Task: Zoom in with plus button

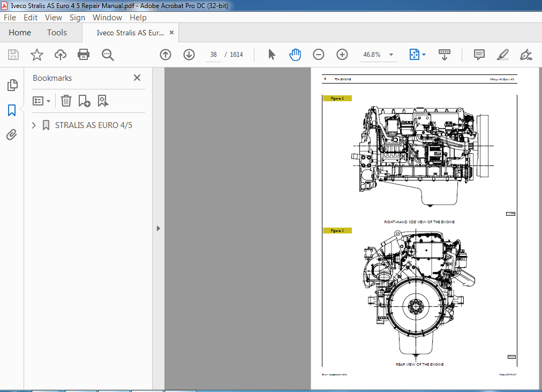Action: [x=342, y=55]
